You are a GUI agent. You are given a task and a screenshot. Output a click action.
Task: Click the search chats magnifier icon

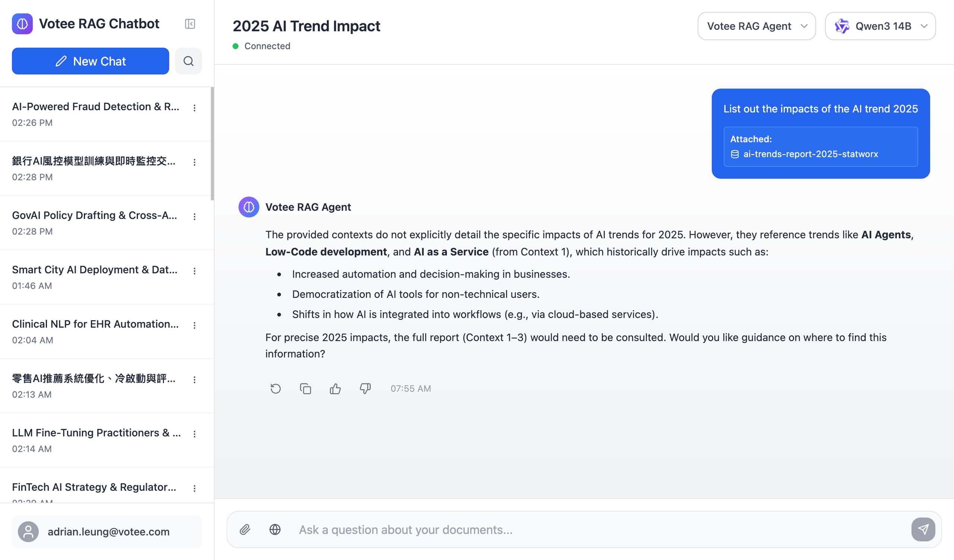pyautogui.click(x=188, y=61)
